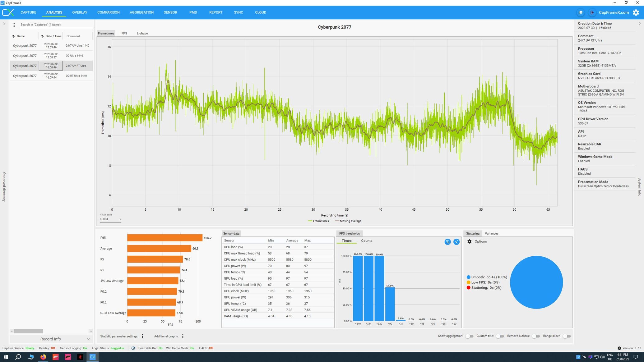644x362 pixels.
Task: Open the SYNC tab
Action: click(239, 12)
